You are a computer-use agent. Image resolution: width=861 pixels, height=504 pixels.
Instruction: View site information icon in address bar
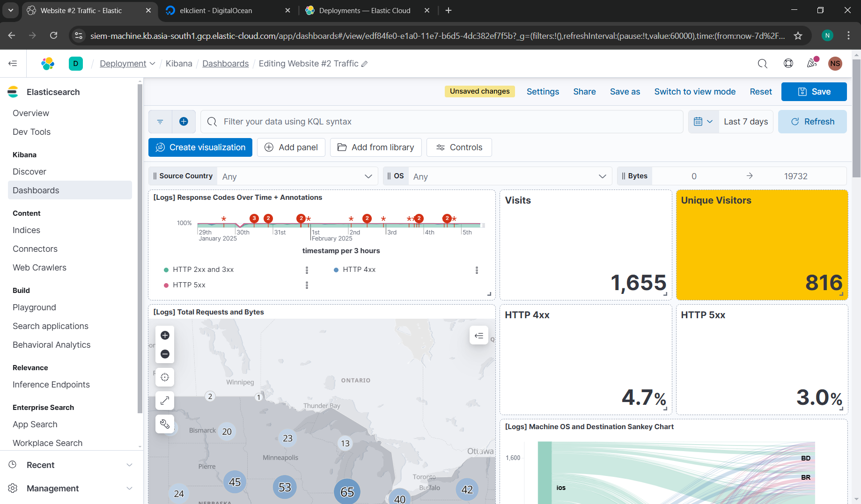pos(79,36)
